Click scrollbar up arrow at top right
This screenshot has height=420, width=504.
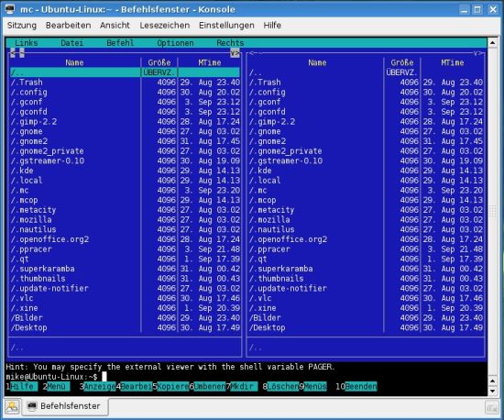493,43
